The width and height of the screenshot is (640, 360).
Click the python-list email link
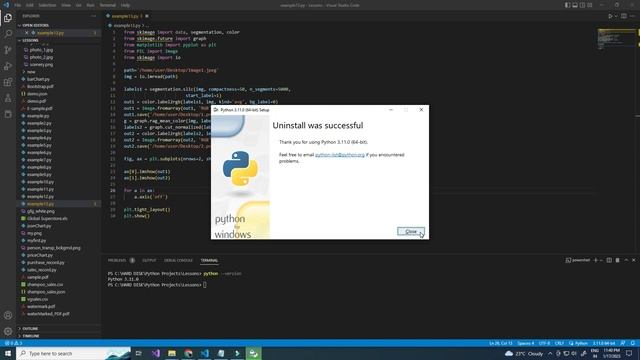(340, 155)
